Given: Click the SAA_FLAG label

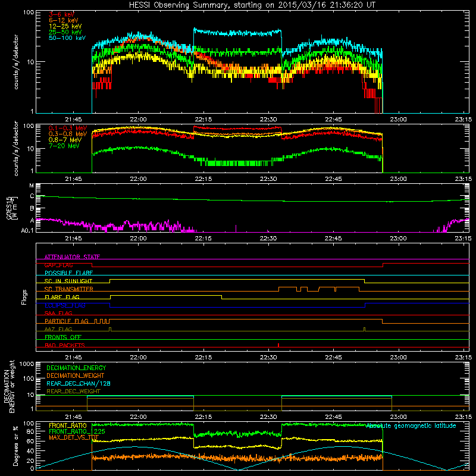Looking at the screenshot, I should coord(58,313).
